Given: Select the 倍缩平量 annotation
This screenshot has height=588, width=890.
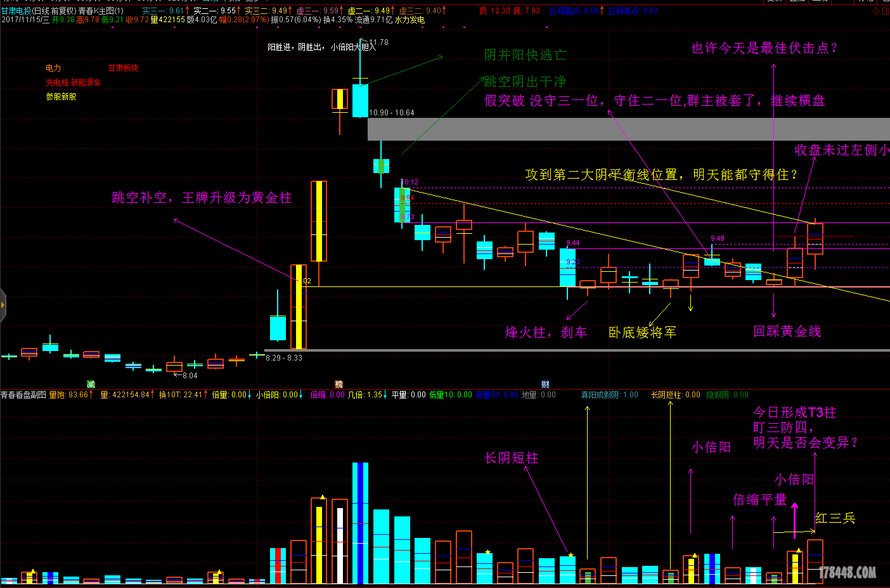Looking at the screenshot, I should click(759, 500).
